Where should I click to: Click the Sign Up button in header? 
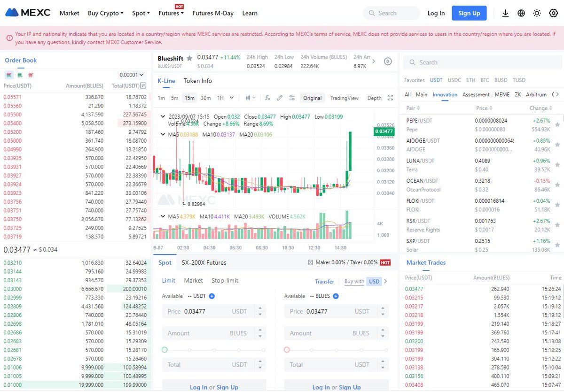pos(469,13)
